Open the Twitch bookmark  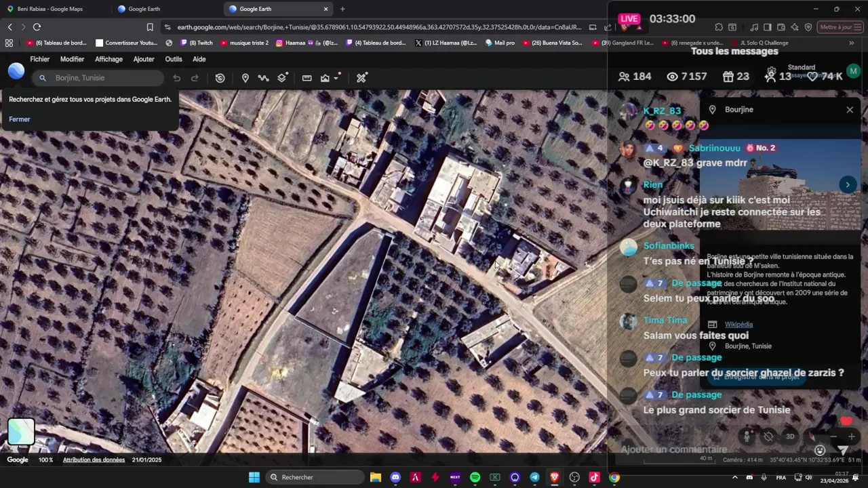click(x=195, y=43)
